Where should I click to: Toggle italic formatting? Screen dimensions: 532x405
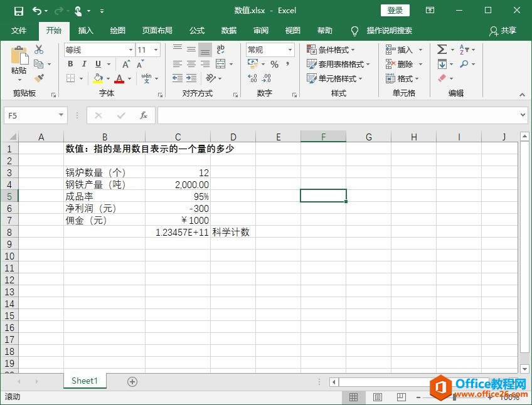(x=85, y=63)
